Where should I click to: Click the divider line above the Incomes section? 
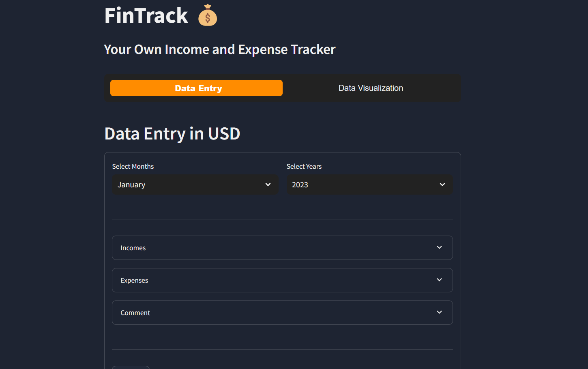point(282,219)
